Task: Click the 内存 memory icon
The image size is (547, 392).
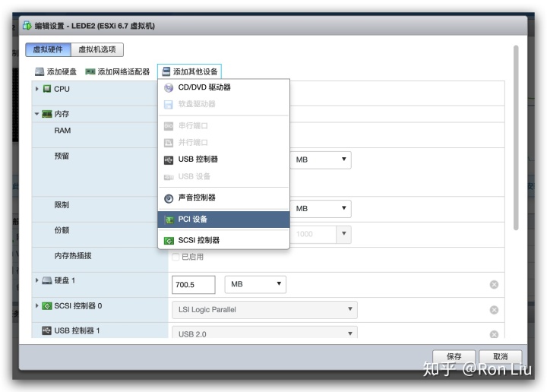Action: coord(47,114)
